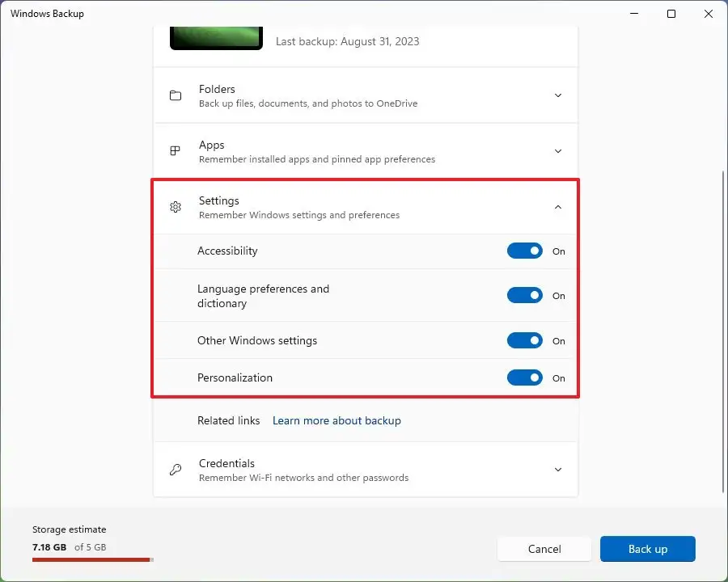The width and height of the screenshot is (728, 582).
Task: Collapse the Settings section
Action: point(558,207)
